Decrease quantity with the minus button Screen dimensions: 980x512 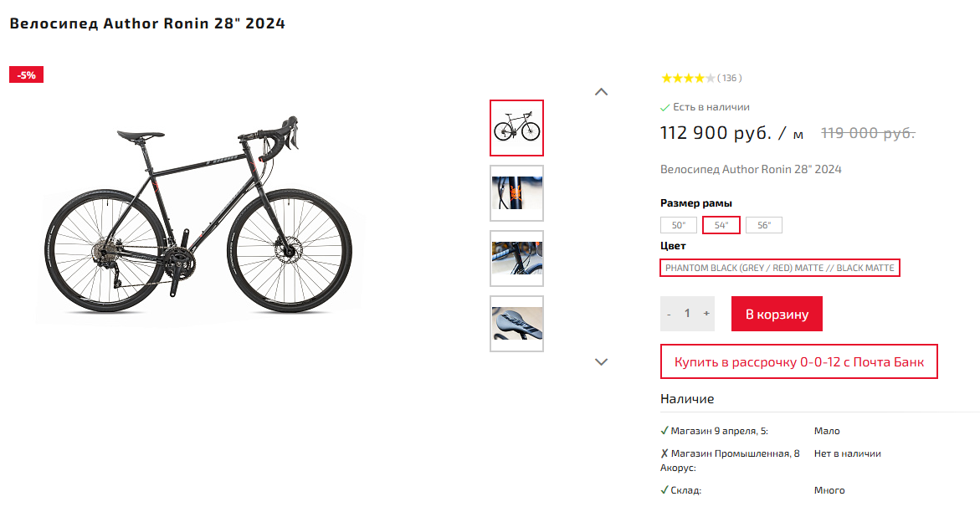pyautogui.click(x=670, y=314)
